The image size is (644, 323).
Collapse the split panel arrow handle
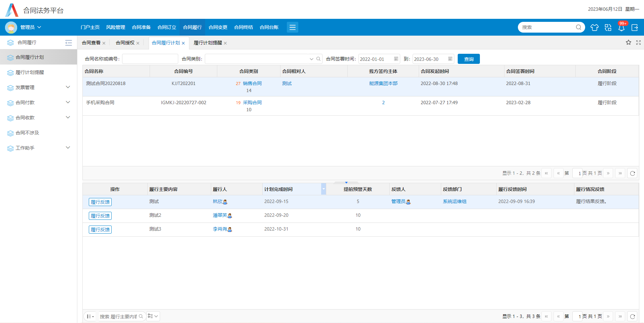pos(346,183)
